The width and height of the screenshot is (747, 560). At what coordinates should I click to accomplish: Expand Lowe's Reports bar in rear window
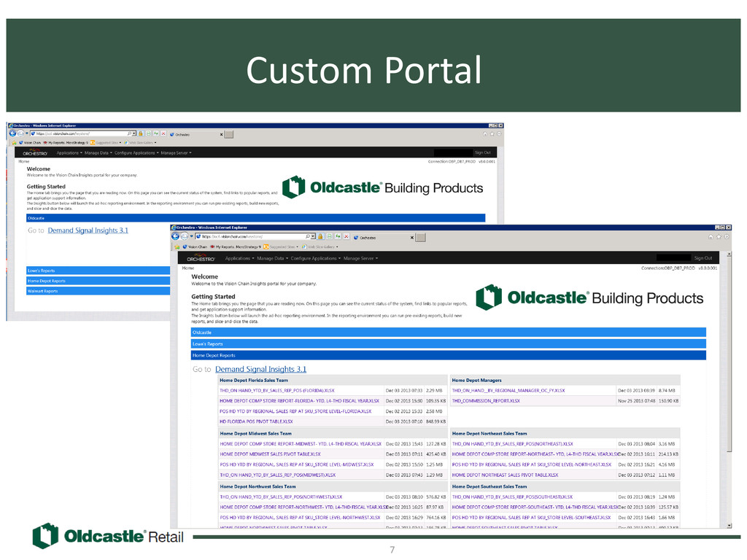(98, 271)
